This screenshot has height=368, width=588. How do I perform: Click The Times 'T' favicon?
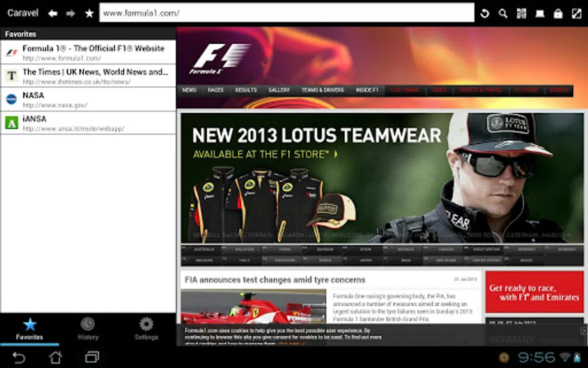(11, 76)
